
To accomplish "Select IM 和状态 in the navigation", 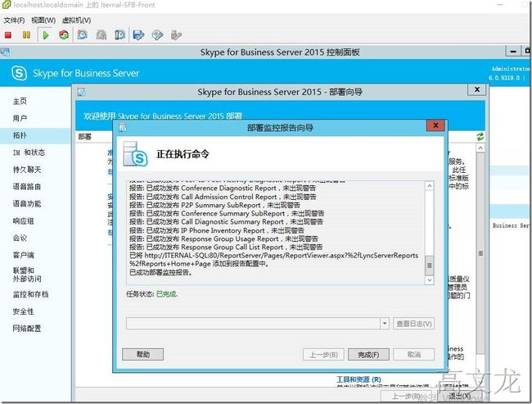I will [29, 152].
